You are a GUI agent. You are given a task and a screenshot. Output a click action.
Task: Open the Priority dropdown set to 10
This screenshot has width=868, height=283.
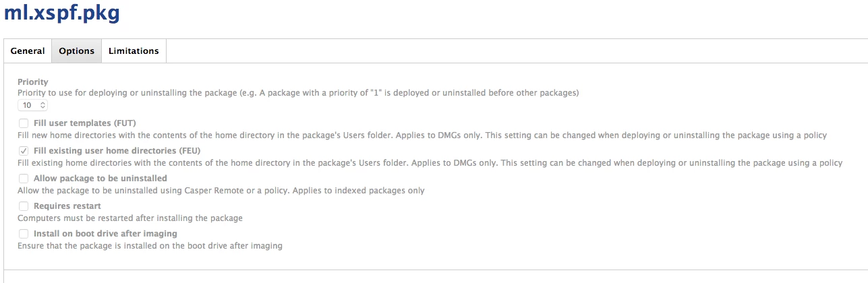pos(33,105)
